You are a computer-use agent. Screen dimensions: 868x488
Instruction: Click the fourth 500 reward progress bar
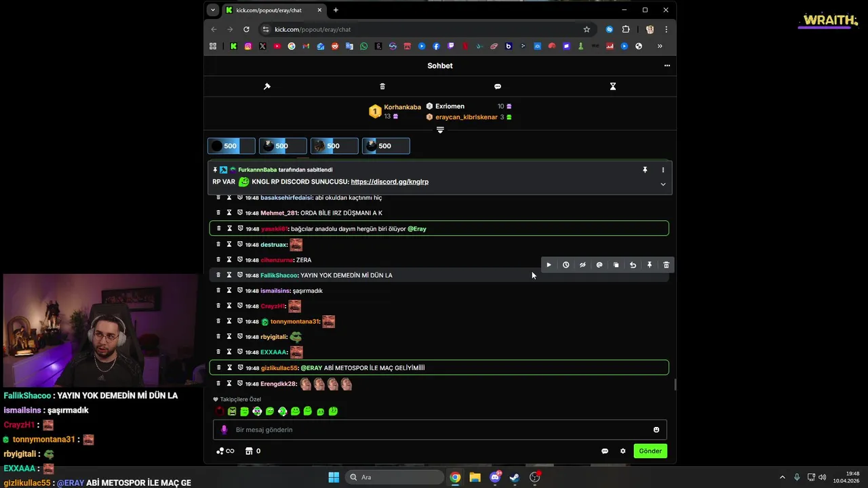coord(386,146)
